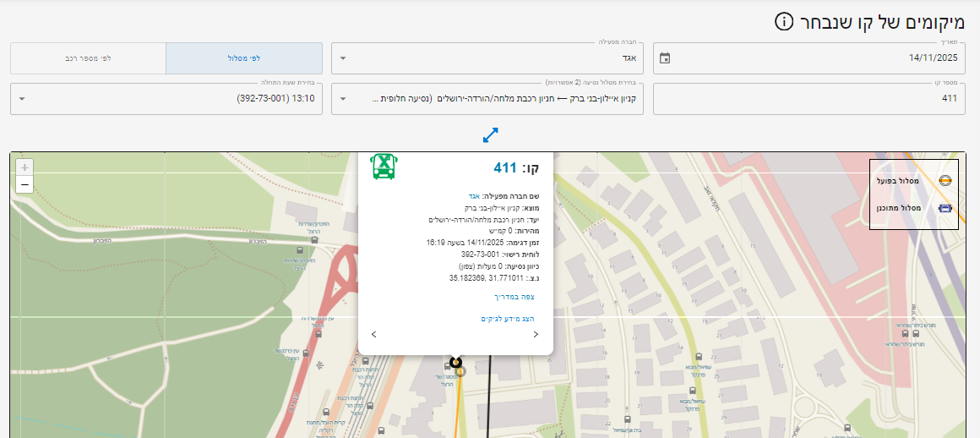Follow the אגד operator link in popup
The image size is (980, 438).
[x=473, y=196]
